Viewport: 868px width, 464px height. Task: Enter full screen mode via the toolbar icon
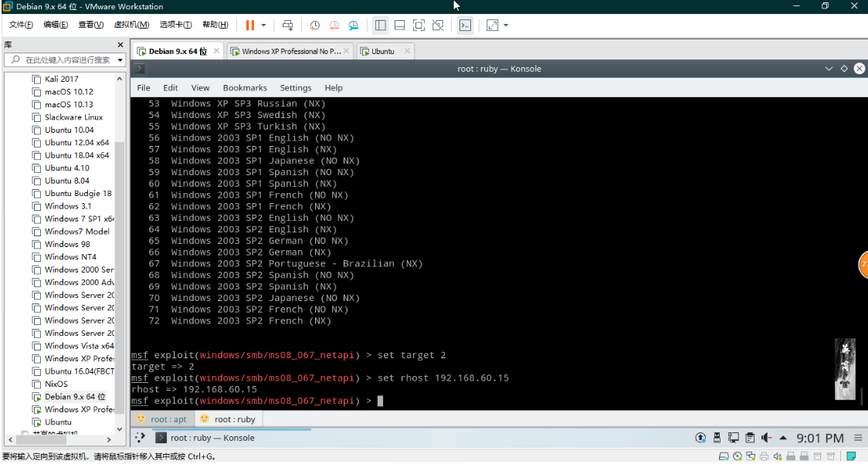pos(419,25)
